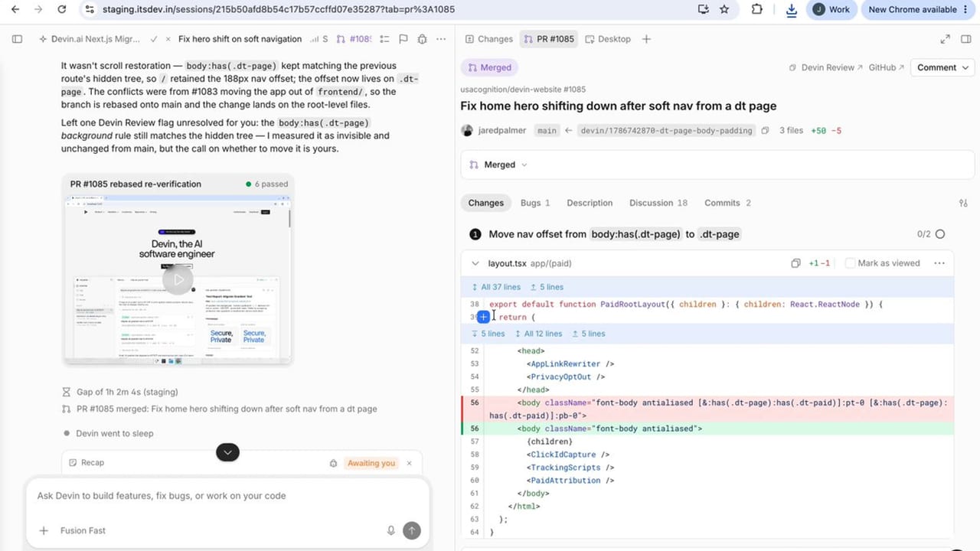
Task: Click the settings icon next to Awaiting you
Action: pos(333,463)
